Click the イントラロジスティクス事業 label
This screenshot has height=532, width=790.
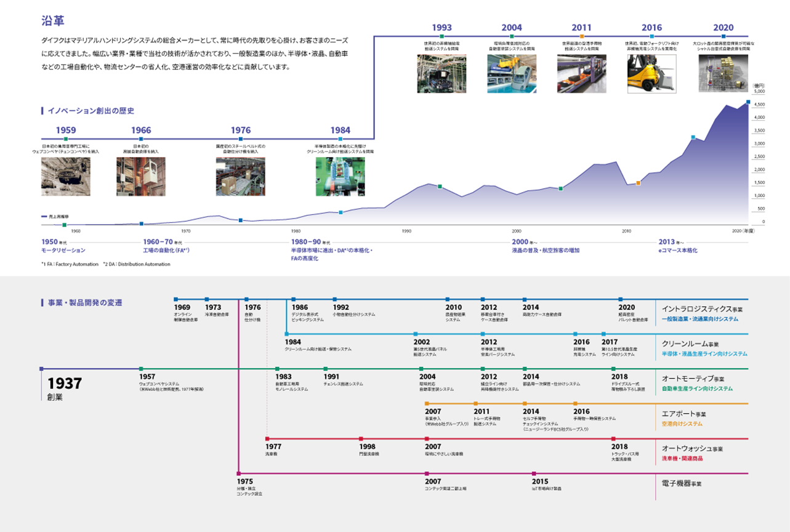tap(701, 308)
